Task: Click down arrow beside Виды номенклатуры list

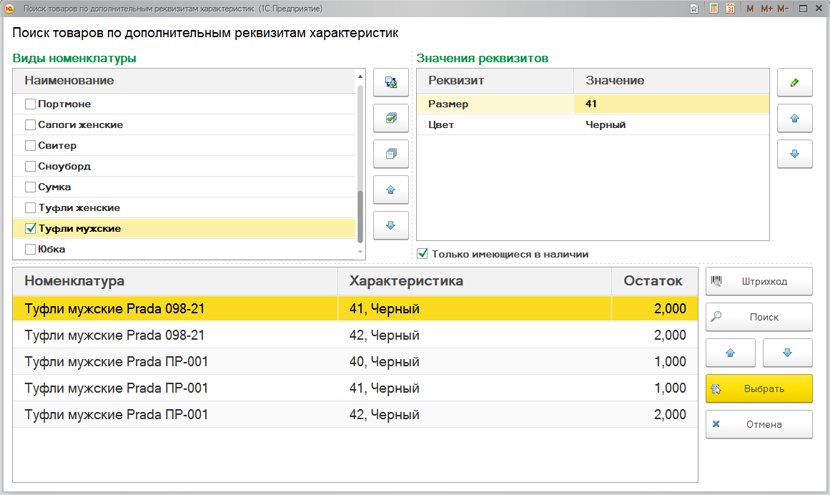Action: pyautogui.click(x=391, y=225)
